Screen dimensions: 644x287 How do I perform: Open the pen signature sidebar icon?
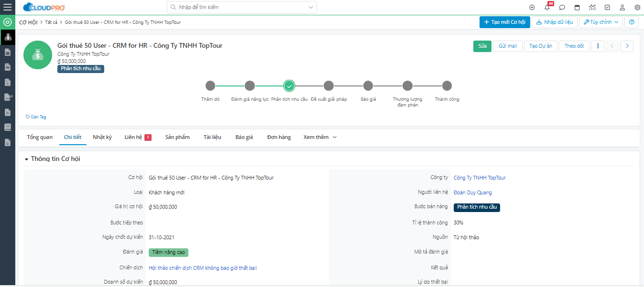pyautogui.click(x=8, y=97)
